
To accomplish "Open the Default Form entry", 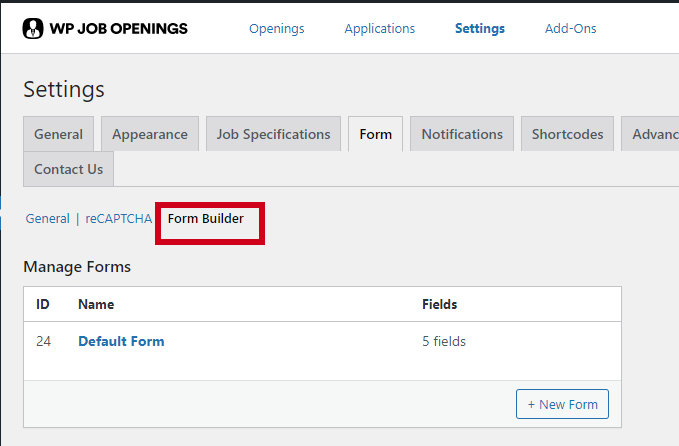I will pos(121,341).
